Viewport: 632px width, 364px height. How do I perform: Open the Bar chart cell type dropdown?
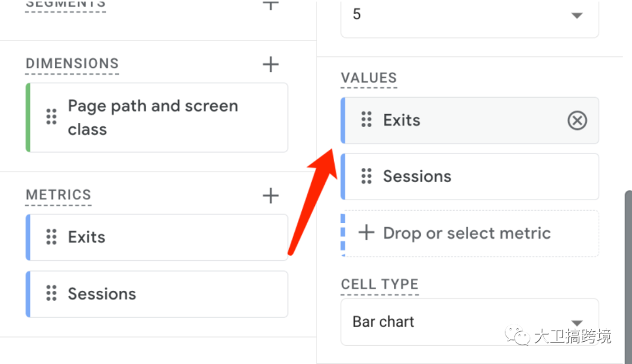coord(469,322)
